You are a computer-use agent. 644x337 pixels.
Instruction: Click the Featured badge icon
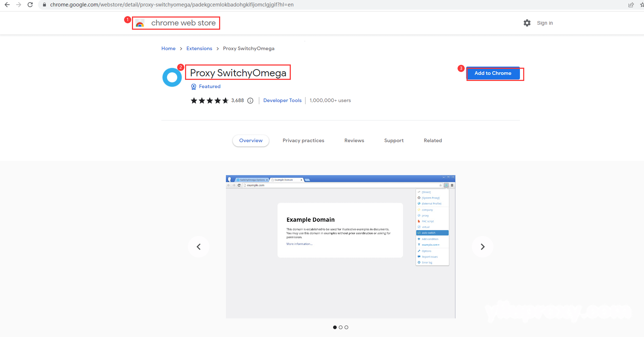coord(194,87)
